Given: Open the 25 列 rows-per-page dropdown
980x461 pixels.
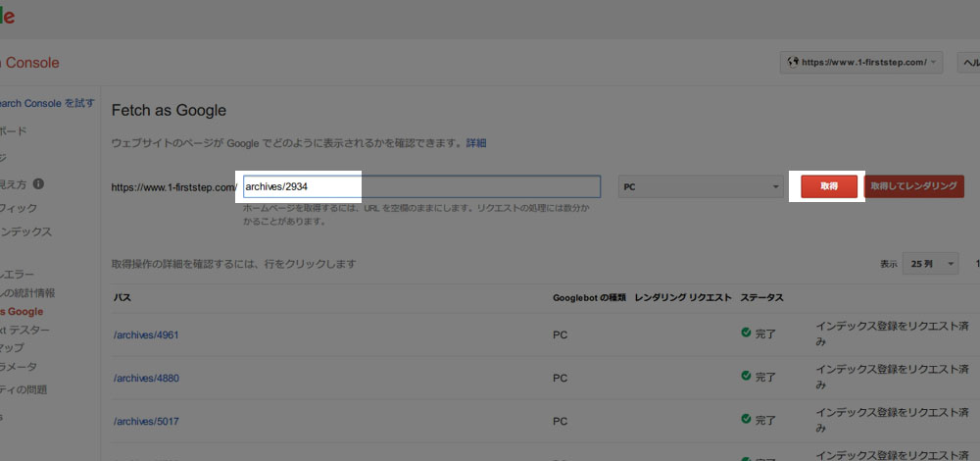Looking at the screenshot, I should 930,264.
